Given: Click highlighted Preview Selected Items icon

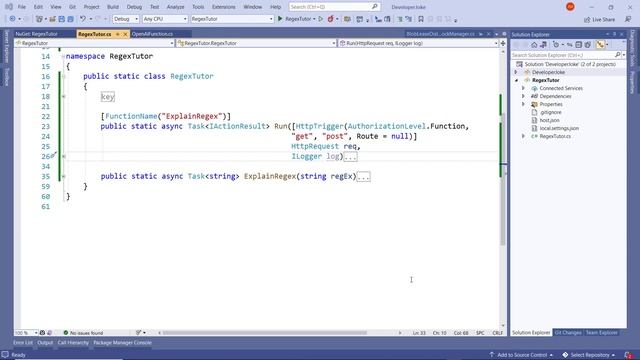Looking at the screenshot, I should tap(600, 45).
